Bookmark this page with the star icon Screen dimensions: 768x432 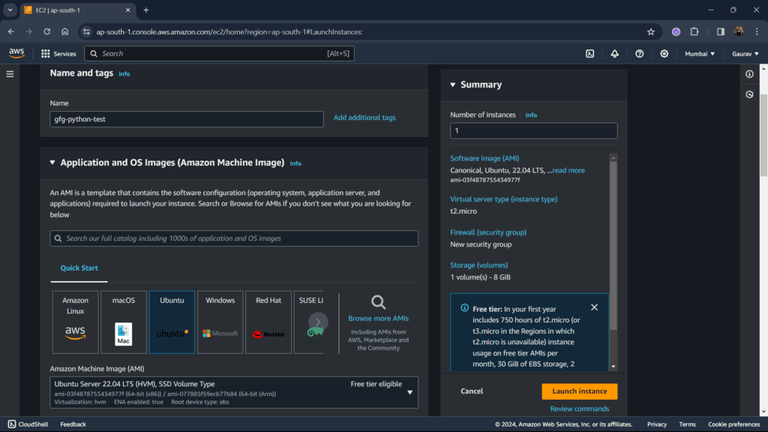click(650, 32)
